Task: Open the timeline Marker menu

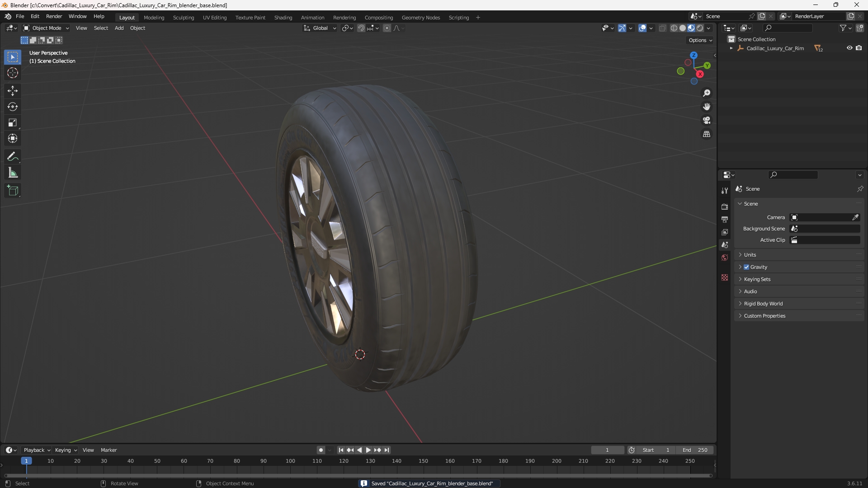Action: 108,450
